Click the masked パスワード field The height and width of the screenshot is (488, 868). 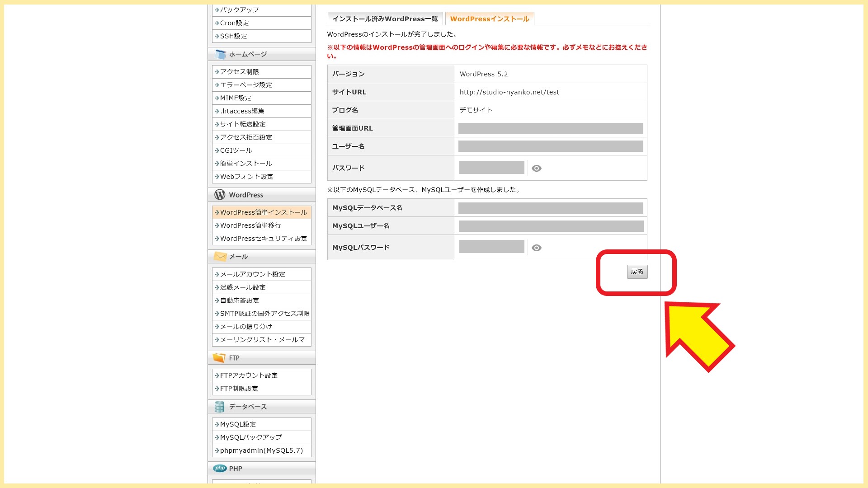click(491, 168)
